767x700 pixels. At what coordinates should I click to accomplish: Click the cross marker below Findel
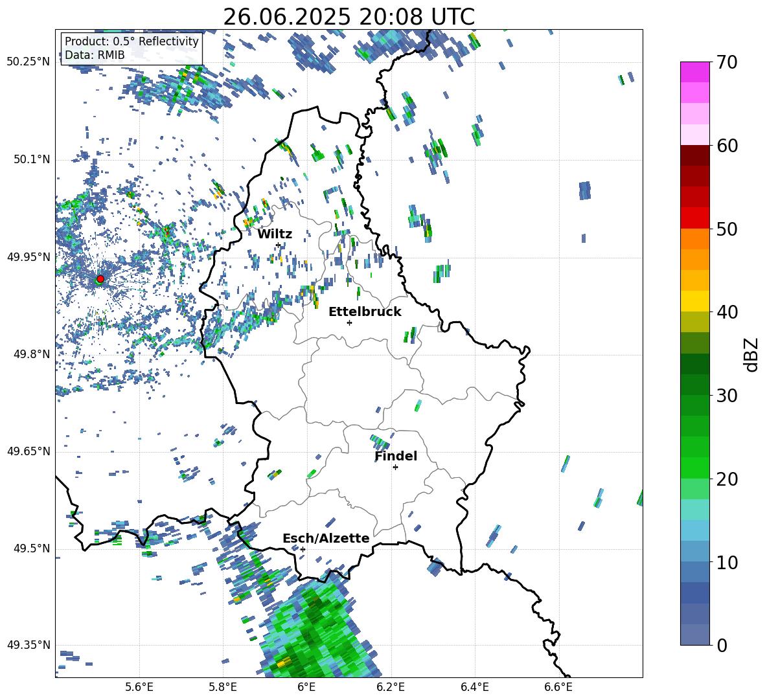point(395,468)
